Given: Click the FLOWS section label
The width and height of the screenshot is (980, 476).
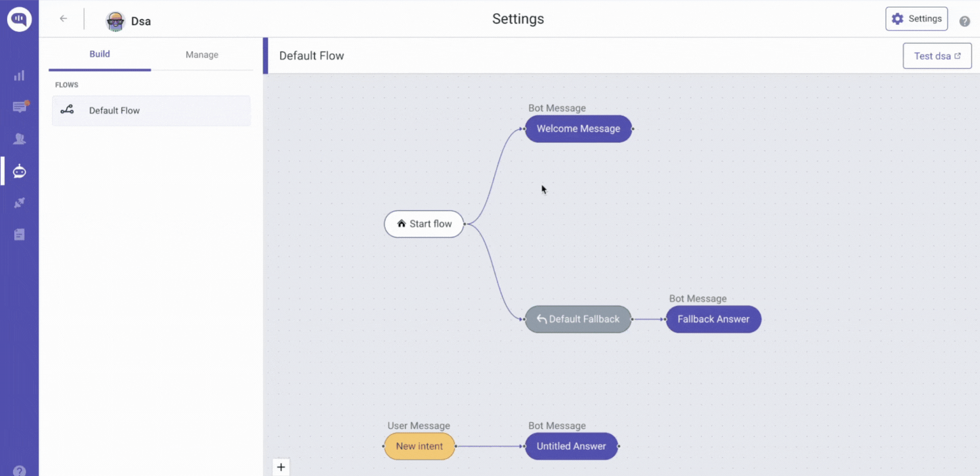Looking at the screenshot, I should 67,85.
